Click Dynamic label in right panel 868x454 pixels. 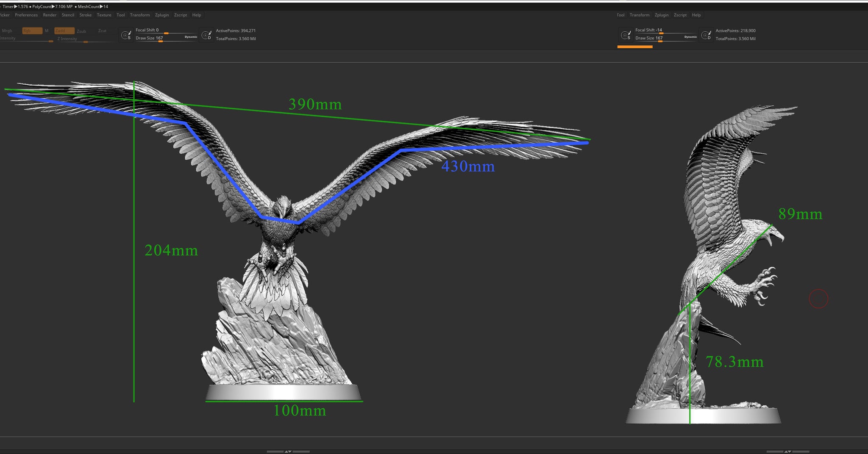(x=690, y=37)
